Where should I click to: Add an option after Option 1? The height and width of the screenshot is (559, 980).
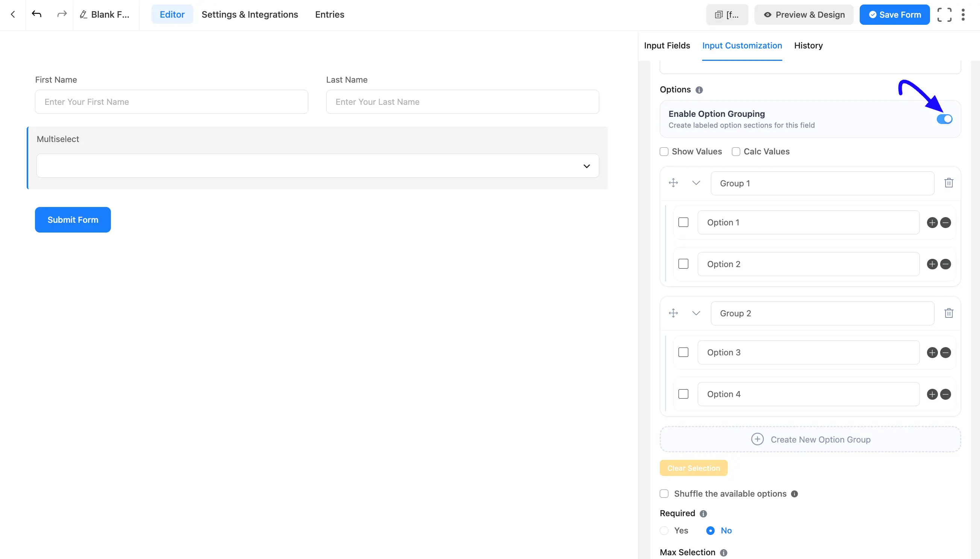coord(932,223)
